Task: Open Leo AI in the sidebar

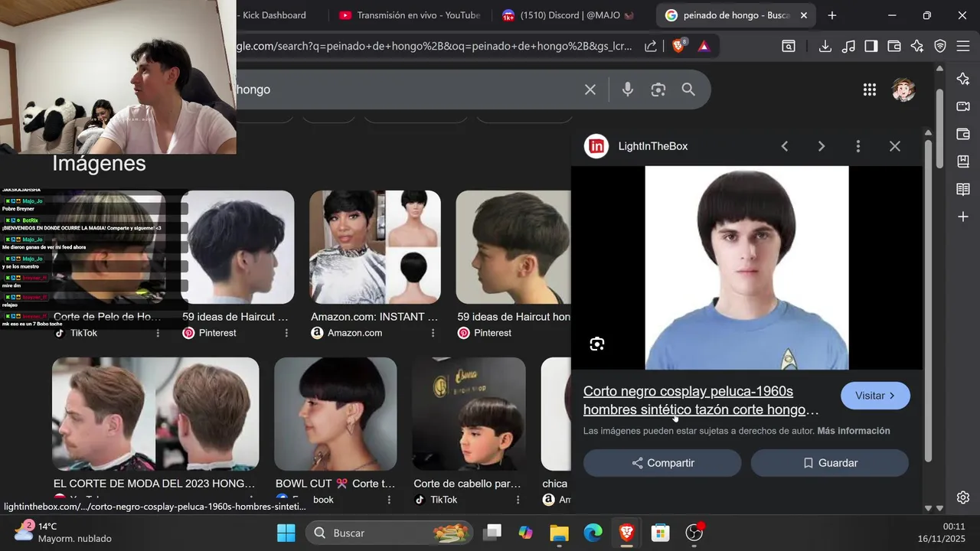Action: click(963, 79)
